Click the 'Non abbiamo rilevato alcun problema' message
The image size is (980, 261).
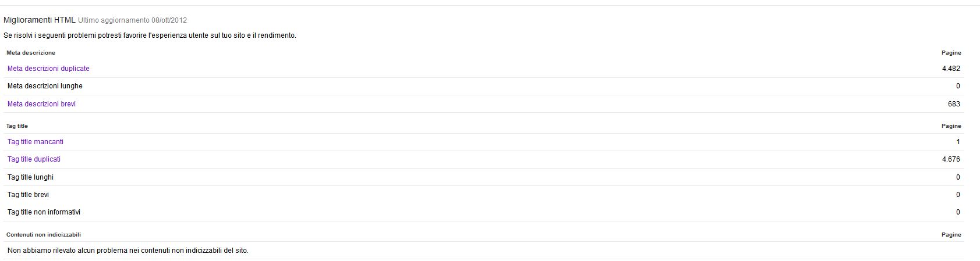(x=128, y=251)
